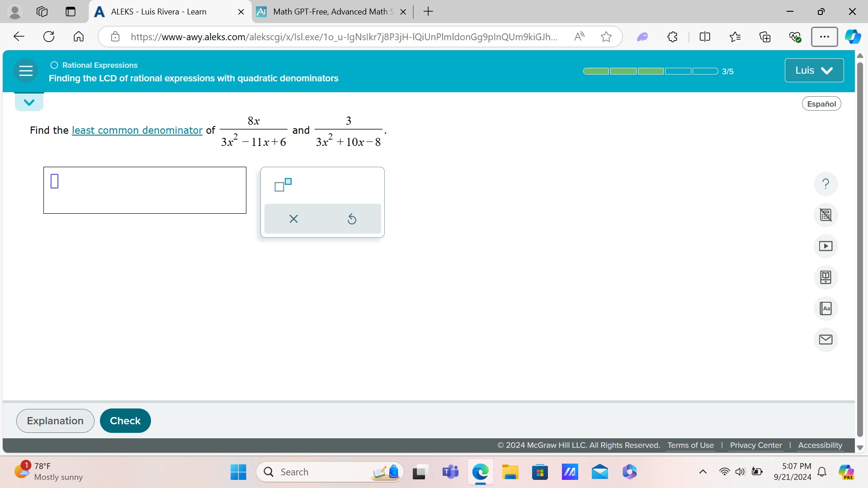The width and height of the screenshot is (868, 488).
Task: Open the email/message icon
Action: [x=827, y=339]
